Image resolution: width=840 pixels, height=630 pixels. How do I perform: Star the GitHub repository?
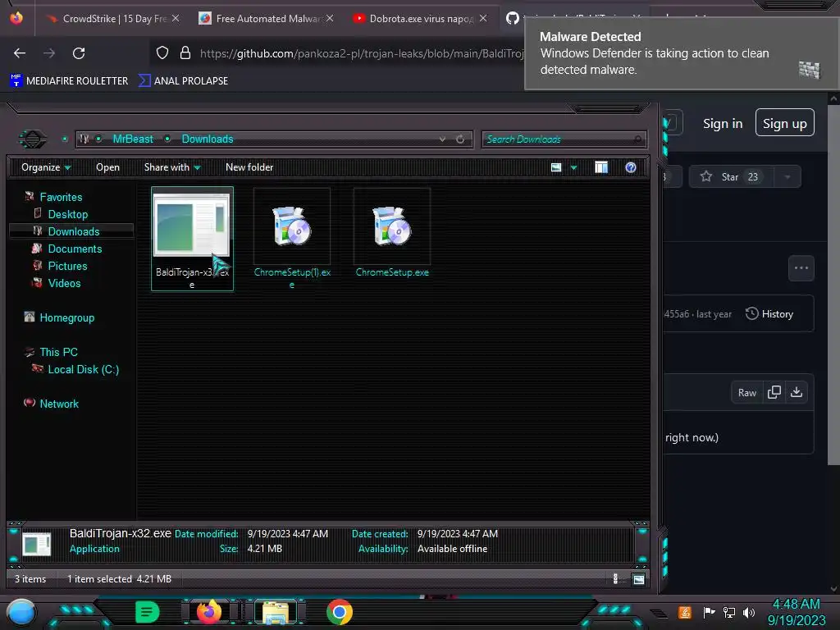coord(730,177)
